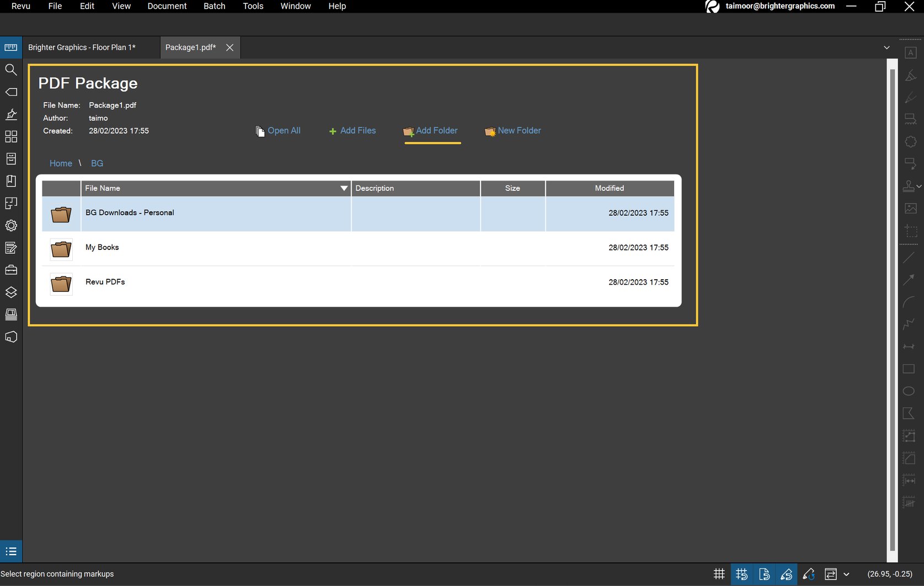Viewport: 924px width, 586px height.
Task: Open the status bar overflow chevron
Action: (847, 574)
